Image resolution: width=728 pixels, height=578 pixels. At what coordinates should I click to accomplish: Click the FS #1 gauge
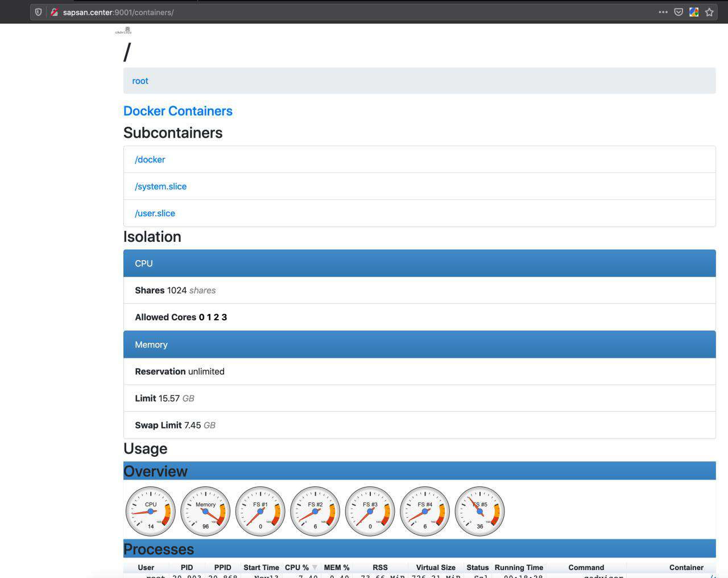coord(260,511)
